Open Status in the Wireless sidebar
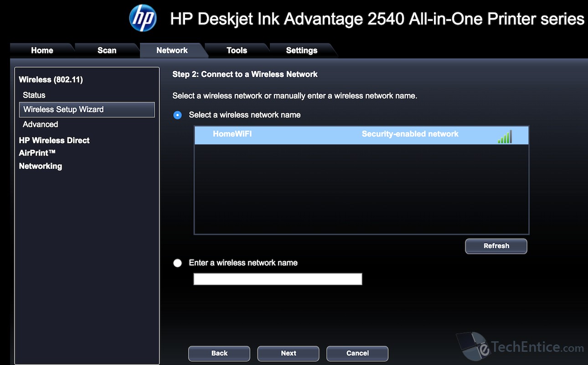 click(x=34, y=95)
